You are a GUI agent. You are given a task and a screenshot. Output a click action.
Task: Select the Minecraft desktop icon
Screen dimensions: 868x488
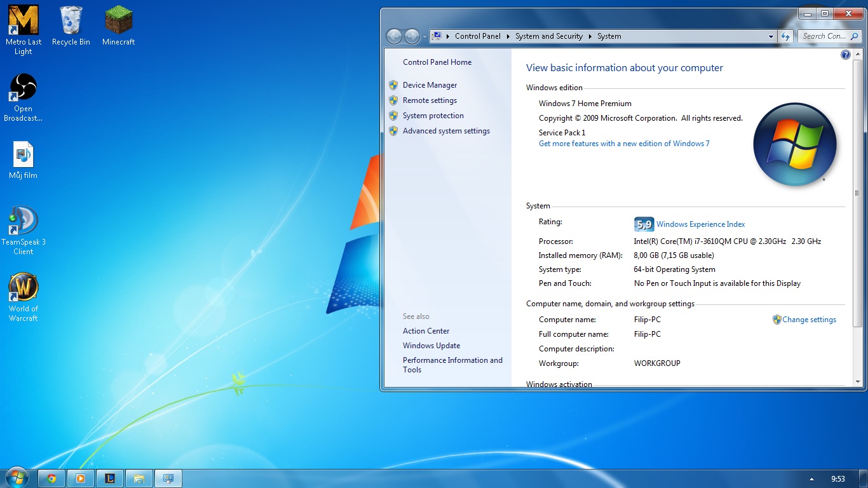[119, 26]
